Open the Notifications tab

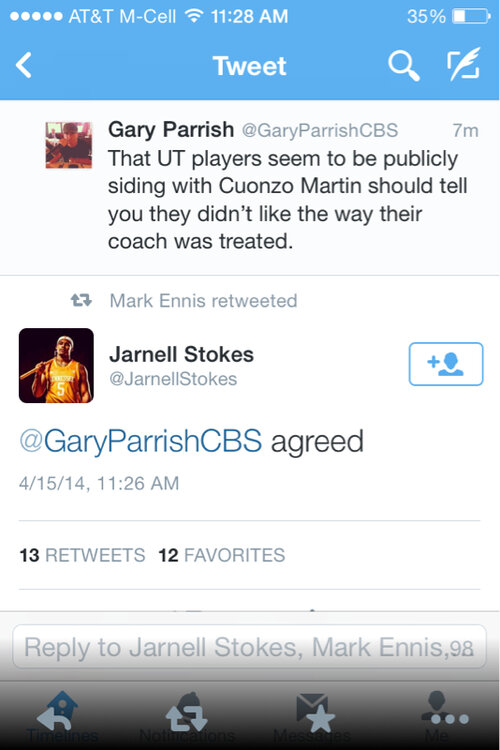coord(187,717)
